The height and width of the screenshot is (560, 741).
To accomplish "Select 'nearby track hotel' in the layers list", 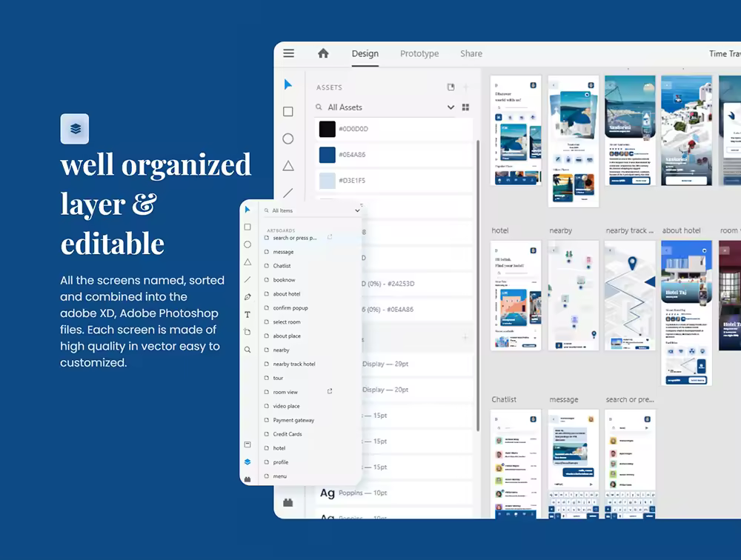I will [x=294, y=364].
